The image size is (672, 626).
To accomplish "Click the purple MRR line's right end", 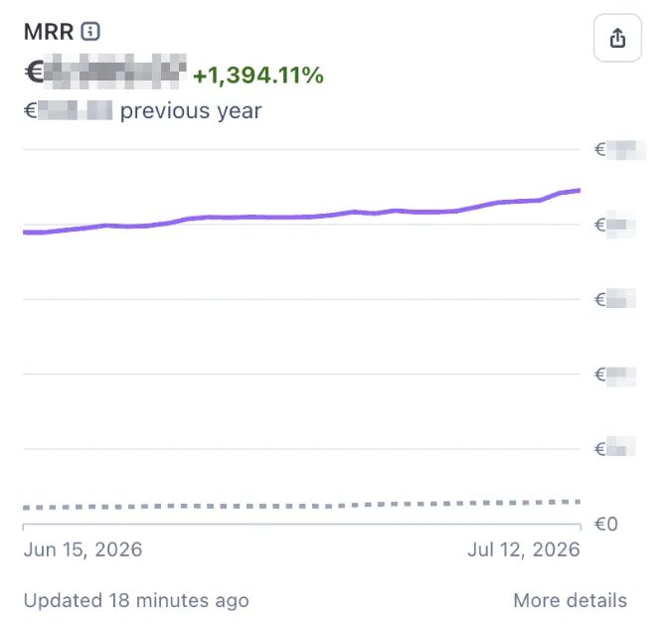I will click(579, 190).
